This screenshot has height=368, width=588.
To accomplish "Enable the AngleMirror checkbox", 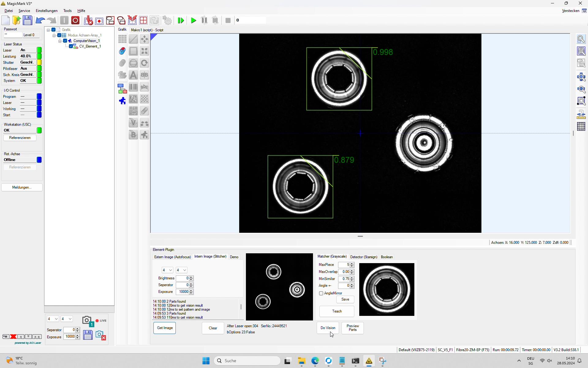I will tap(321, 293).
